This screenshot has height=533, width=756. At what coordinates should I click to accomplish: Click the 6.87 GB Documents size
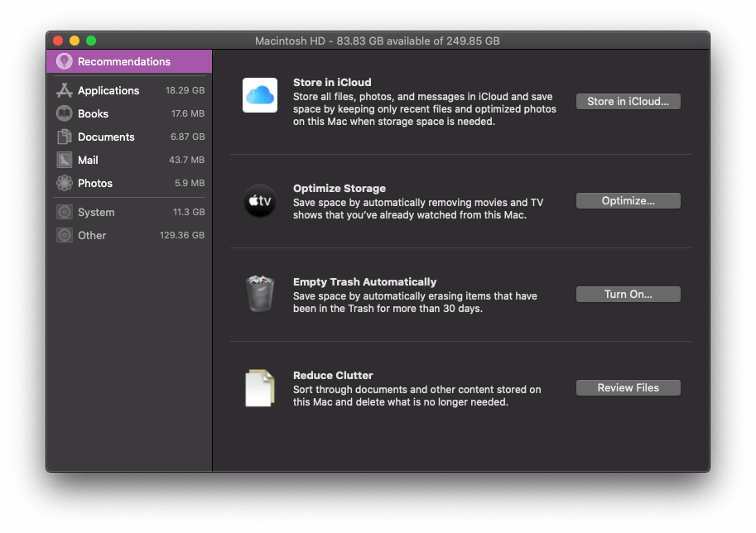click(x=188, y=137)
